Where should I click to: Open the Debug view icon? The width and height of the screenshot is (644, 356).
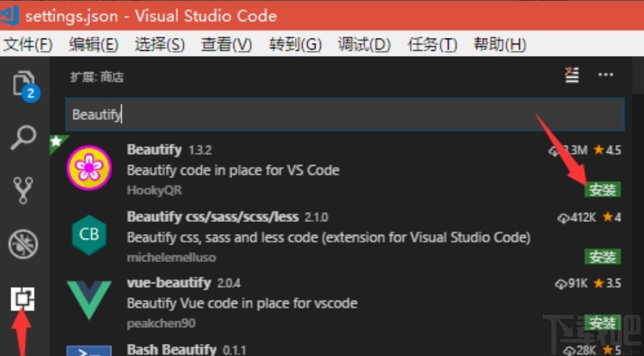[23, 244]
